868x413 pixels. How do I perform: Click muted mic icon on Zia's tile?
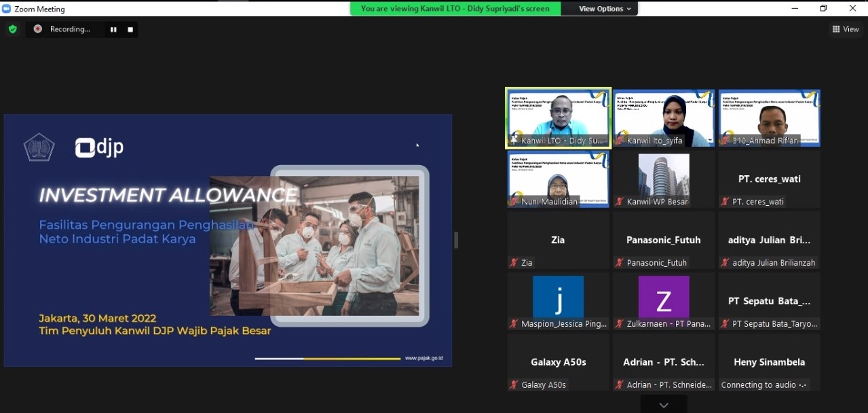coord(514,263)
